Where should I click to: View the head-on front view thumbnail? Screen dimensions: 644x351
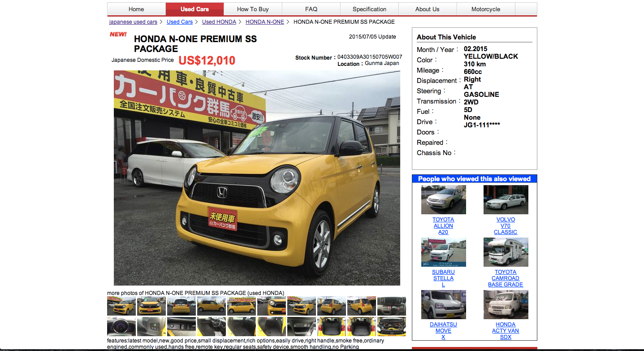tap(151, 306)
